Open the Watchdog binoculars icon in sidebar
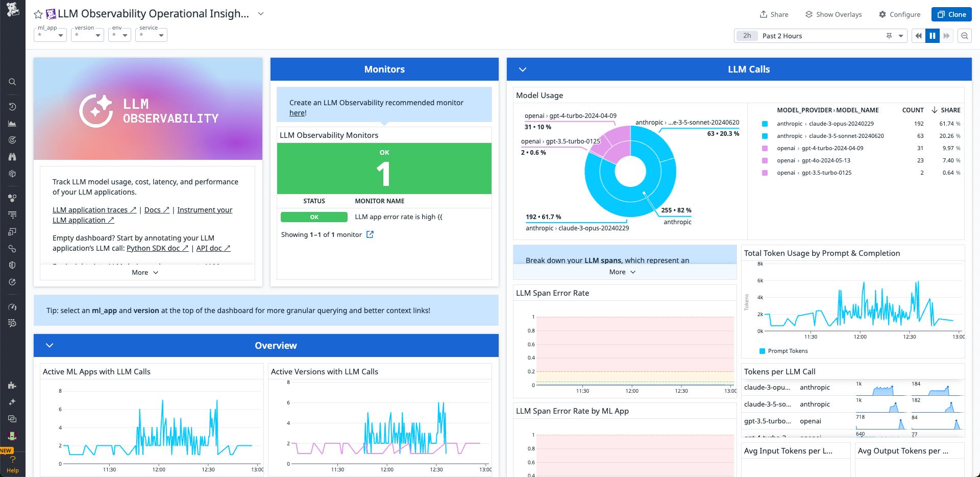This screenshot has height=477, width=980. pos(13,157)
